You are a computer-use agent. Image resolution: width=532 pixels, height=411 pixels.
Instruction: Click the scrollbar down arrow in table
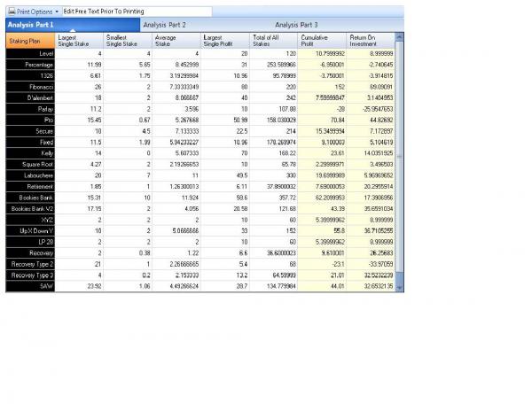[x=399, y=290]
